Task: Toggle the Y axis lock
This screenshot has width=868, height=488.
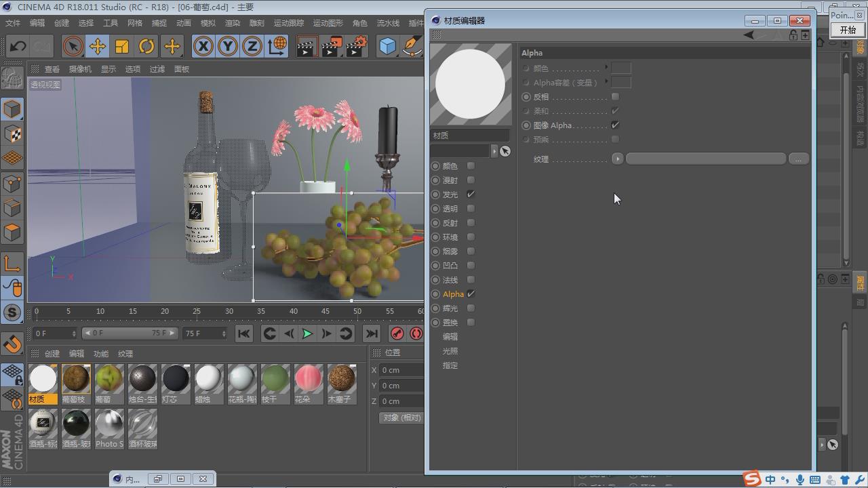Action: (228, 46)
